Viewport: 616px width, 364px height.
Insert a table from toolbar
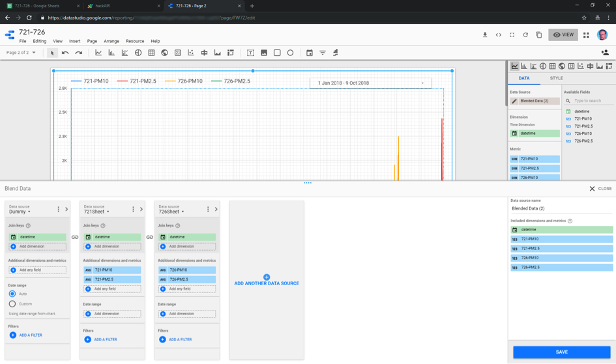point(151,53)
